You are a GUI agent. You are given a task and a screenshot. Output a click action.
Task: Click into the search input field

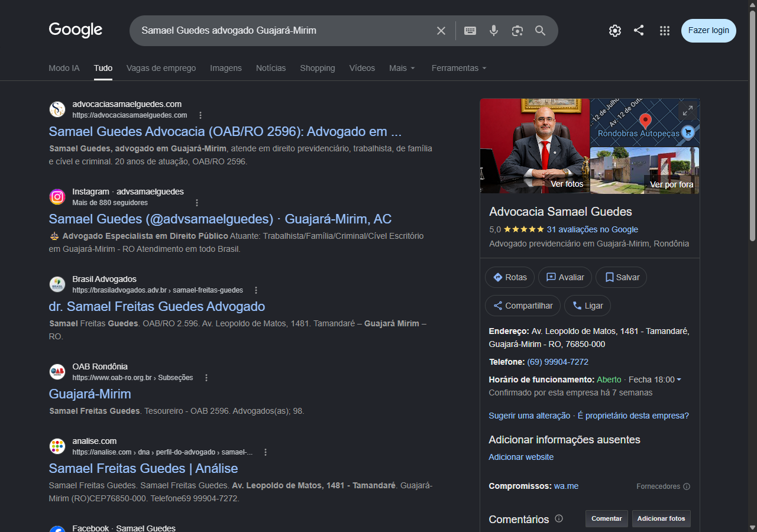pos(284,31)
